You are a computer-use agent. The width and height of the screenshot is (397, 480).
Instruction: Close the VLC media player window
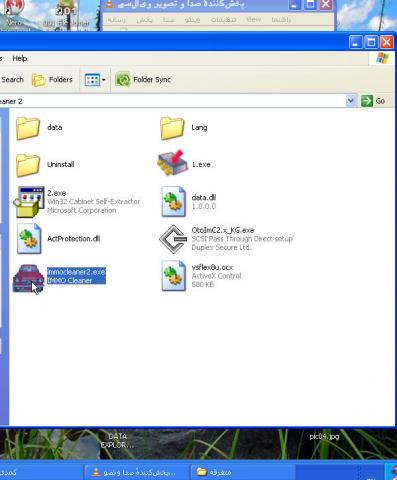(x=325, y=5)
